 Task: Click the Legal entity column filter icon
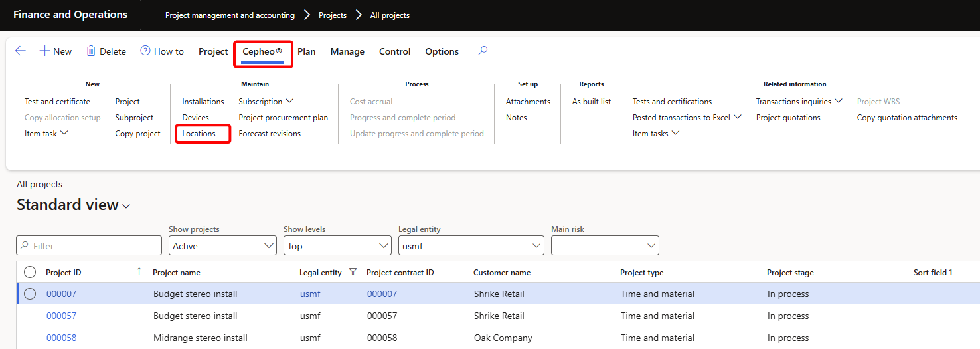[x=353, y=272]
